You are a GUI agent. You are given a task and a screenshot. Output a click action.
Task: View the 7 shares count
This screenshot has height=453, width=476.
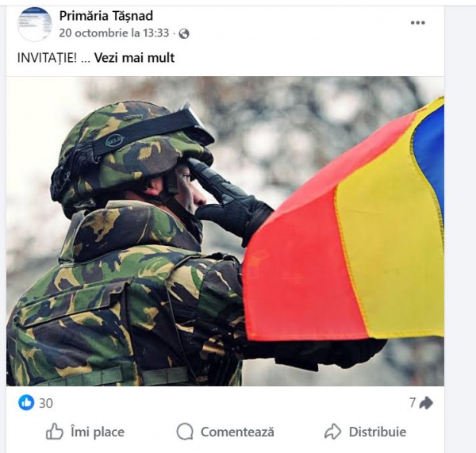(x=413, y=403)
